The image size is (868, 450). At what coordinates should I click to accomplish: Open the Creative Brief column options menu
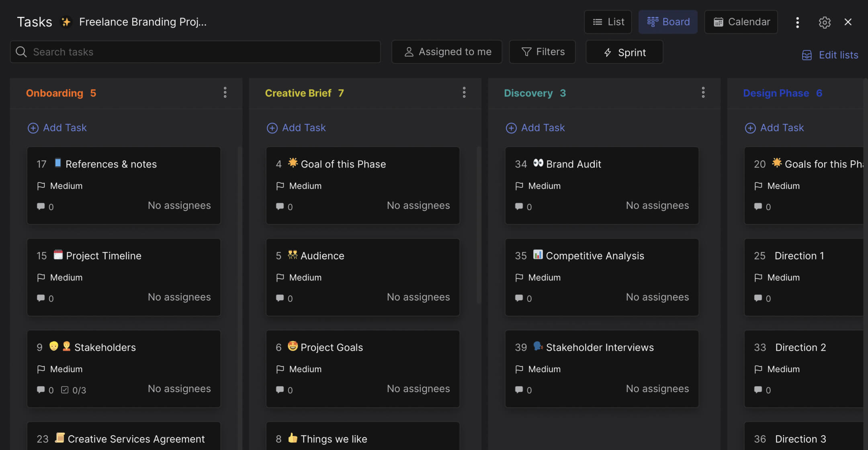tap(464, 92)
